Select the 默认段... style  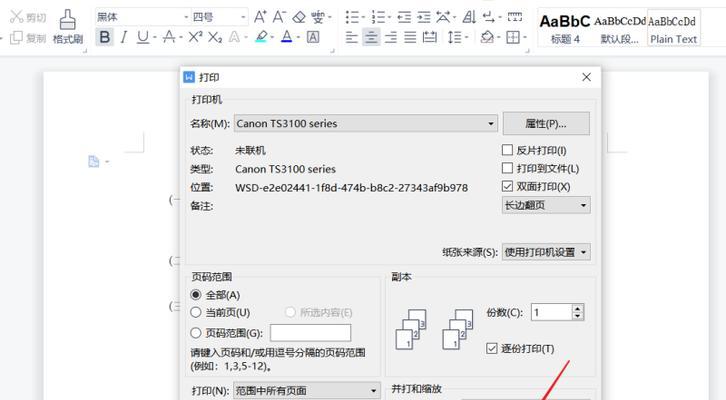620,29
